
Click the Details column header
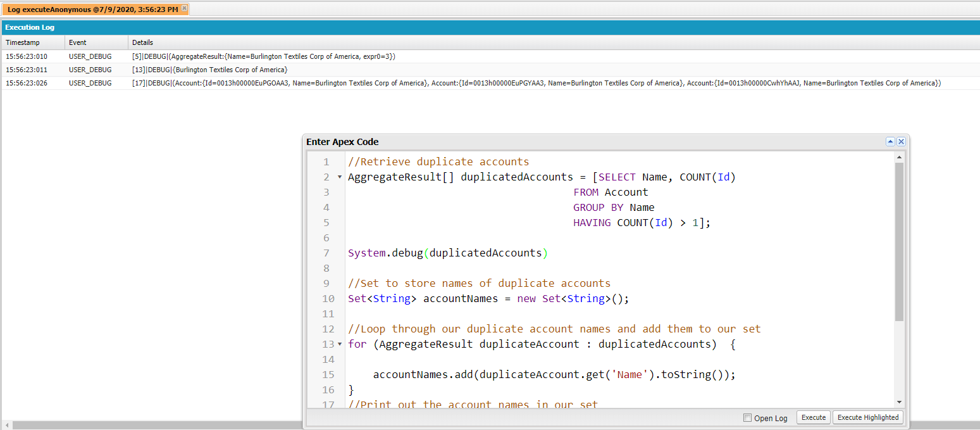click(x=142, y=42)
